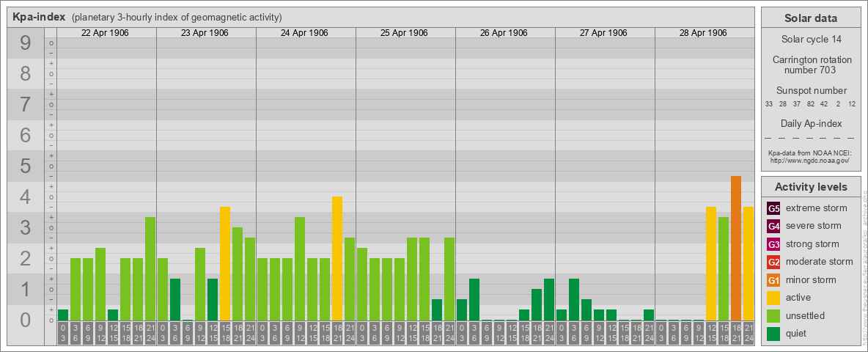Select the 27 Apr 1906 date header

(603, 33)
